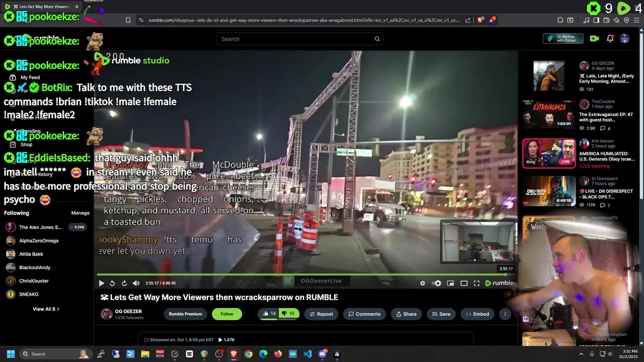Open the Embed code button
Screen dimensions: 644x362
[x=477, y=314]
